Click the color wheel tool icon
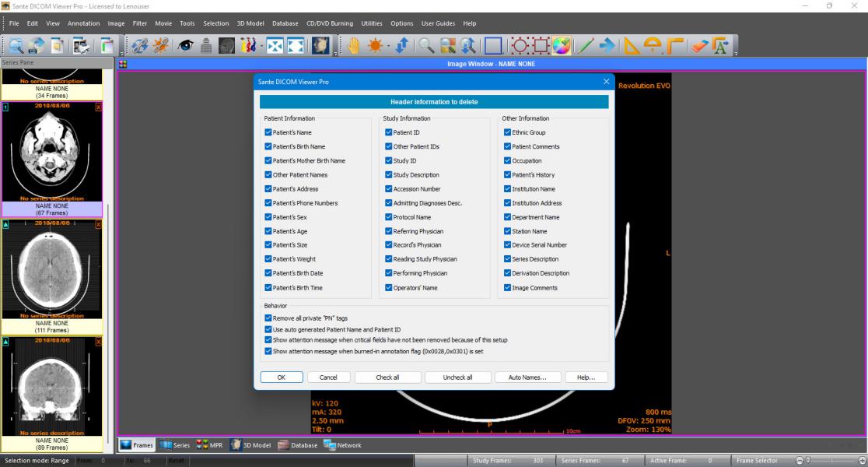This screenshot has width=868, height=467. (562, 45)
